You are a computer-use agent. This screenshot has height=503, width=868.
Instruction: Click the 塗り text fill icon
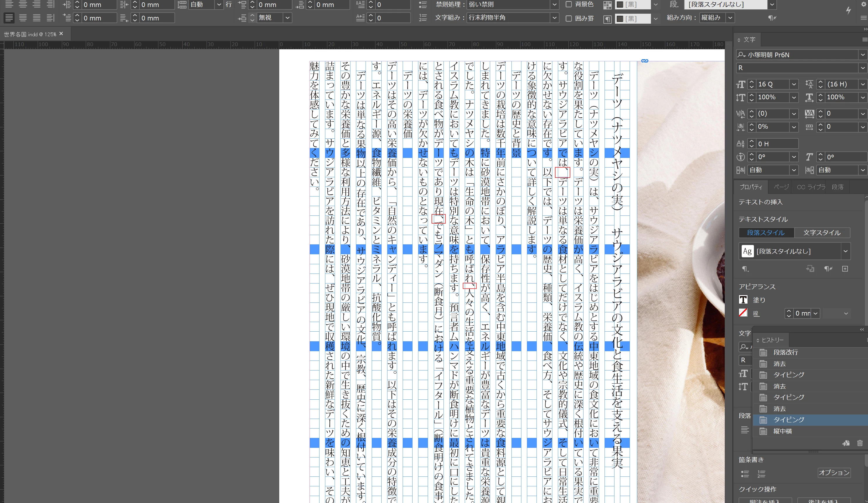pos(743,300)
